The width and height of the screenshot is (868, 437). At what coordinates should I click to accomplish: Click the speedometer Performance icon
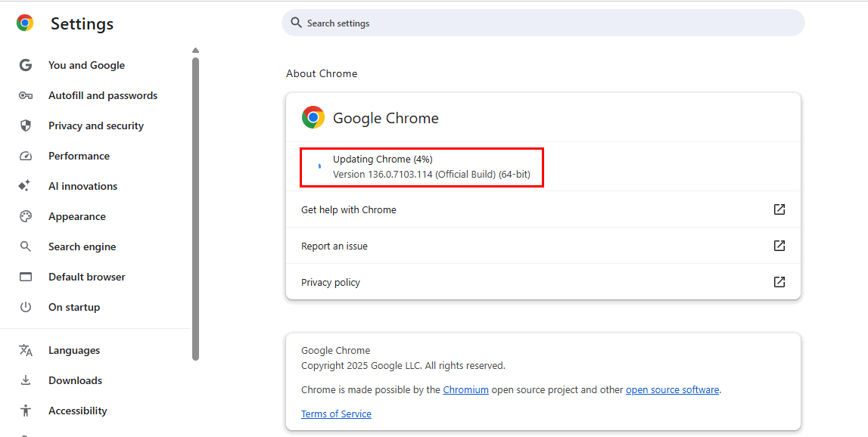[26, 156]
